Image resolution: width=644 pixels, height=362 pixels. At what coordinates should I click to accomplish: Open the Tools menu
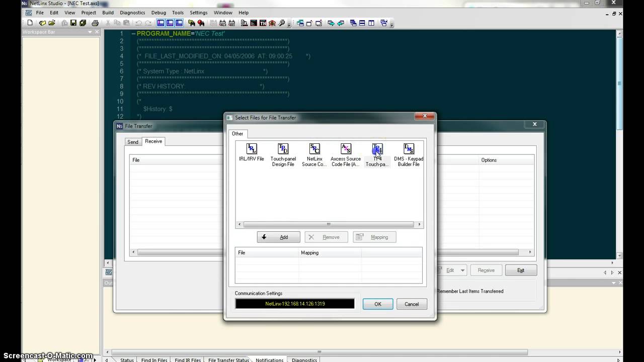pyautogui.click(x=178, y=13)
